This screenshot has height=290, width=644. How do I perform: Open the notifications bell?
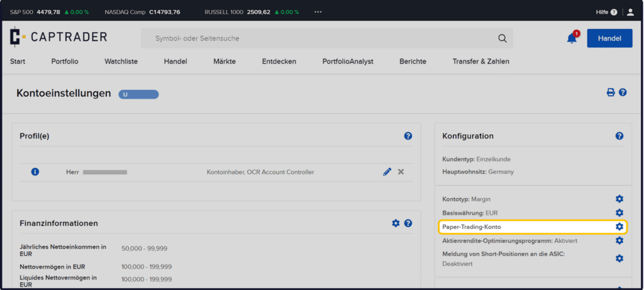click(572, 38)
